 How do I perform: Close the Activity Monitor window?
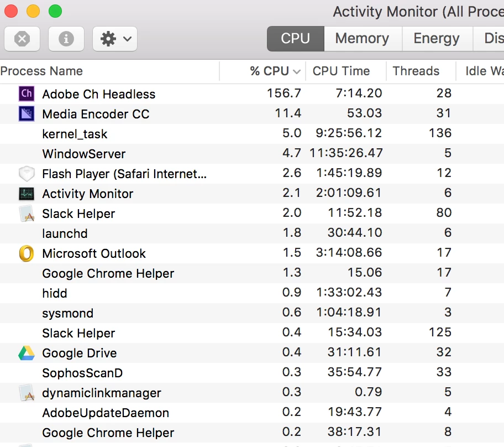point(11,11)
